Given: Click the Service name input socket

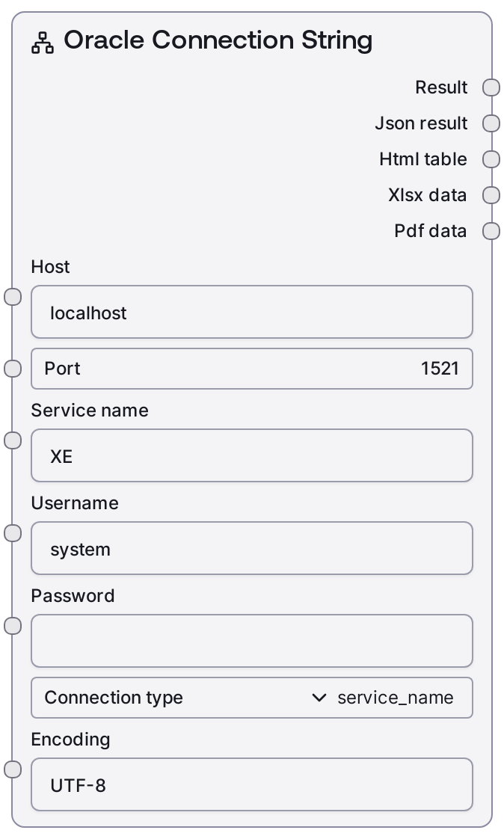Looking at the screenshot, I should click(x=13, y=440).
